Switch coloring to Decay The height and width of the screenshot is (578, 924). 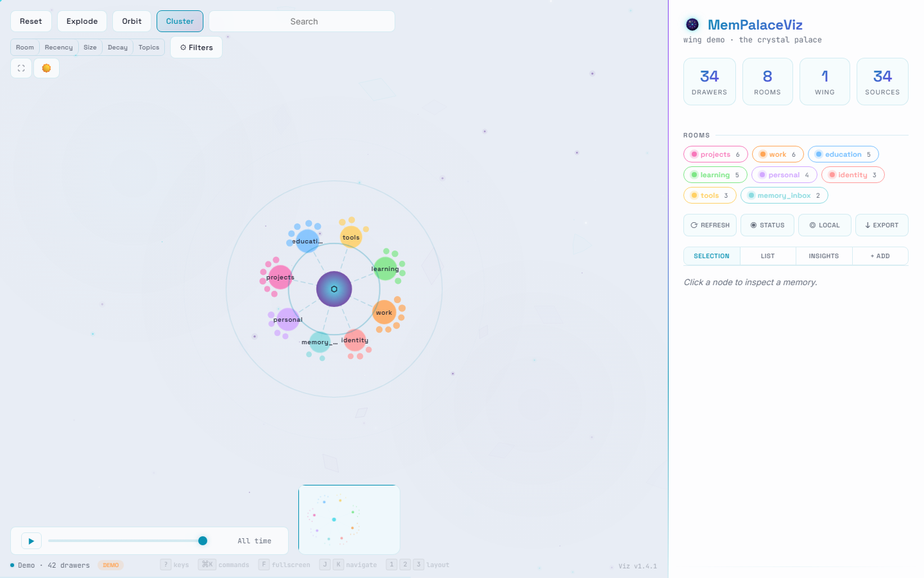click(117, 48)
